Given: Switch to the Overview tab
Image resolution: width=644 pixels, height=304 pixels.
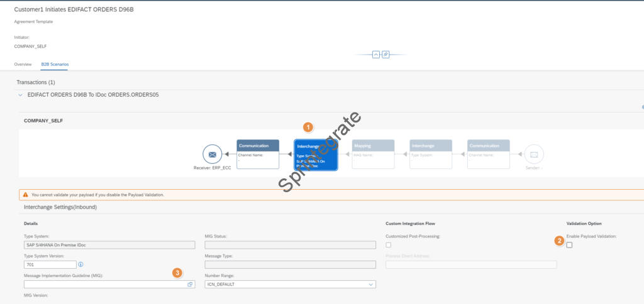Looking at the screenshot, I should pyautogui.click(x=23, y=64).
